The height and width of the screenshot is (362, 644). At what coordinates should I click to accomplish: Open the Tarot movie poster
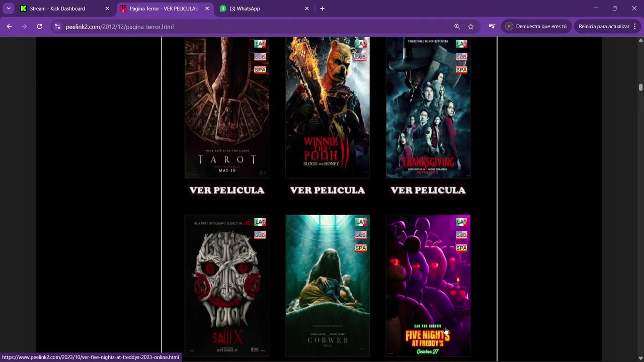pos(227,108)
